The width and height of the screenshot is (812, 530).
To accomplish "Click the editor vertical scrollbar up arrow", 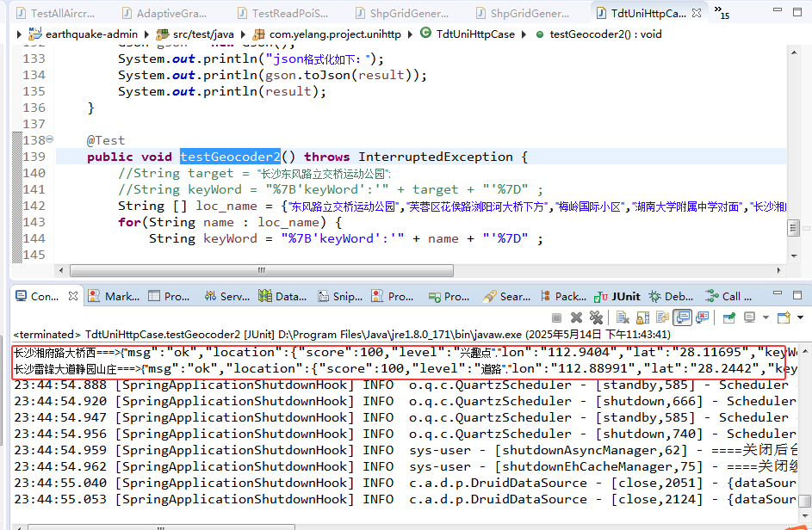I will tap(794, 52).
